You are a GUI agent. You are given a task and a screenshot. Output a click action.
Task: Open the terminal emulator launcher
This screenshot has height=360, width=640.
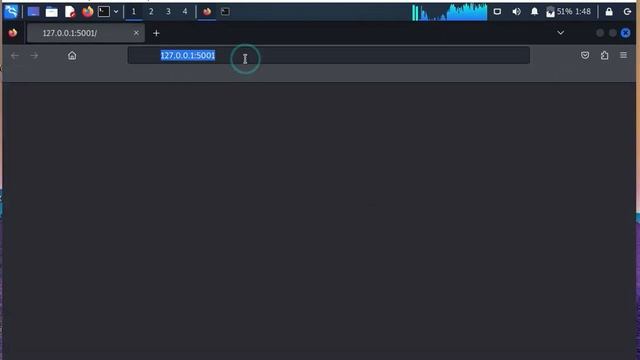click(x=104, y=12)
